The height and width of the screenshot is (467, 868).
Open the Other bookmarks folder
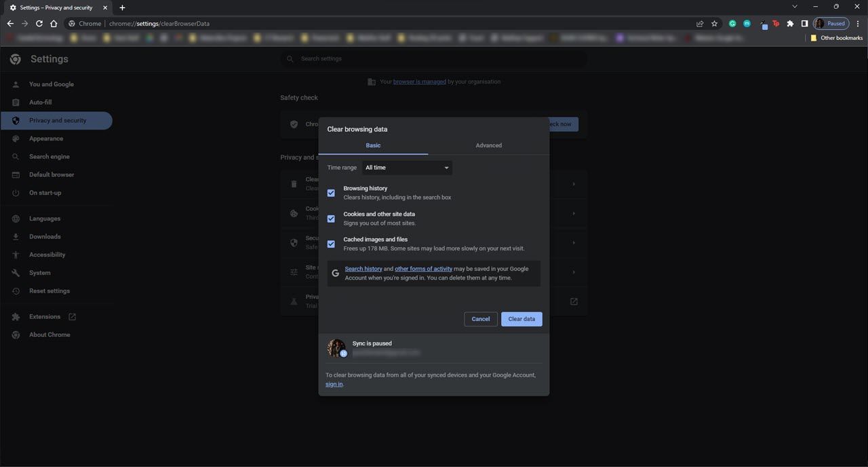(837, 38)
